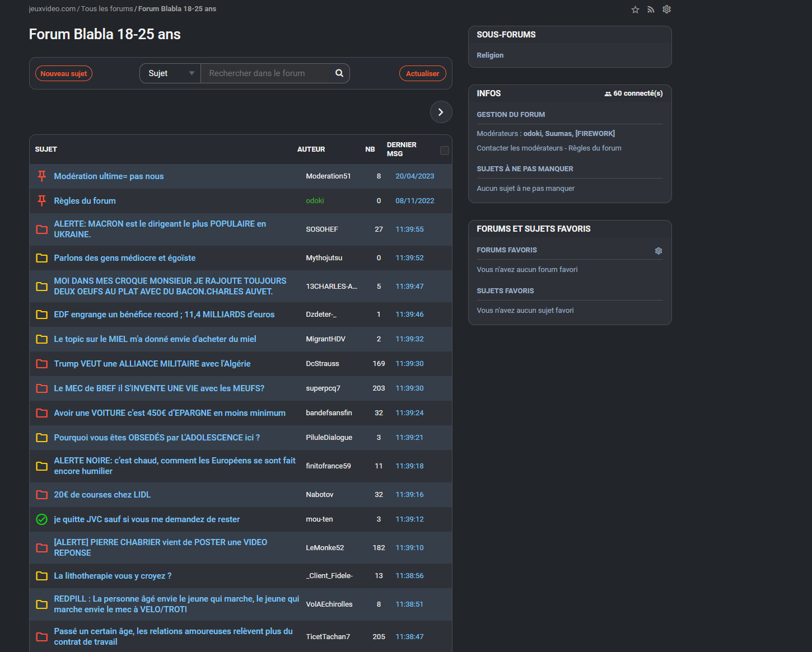Screen dimensions: 812x652
Task: Open moderator odoki's profile in INFOS
Action: point(533,134)
